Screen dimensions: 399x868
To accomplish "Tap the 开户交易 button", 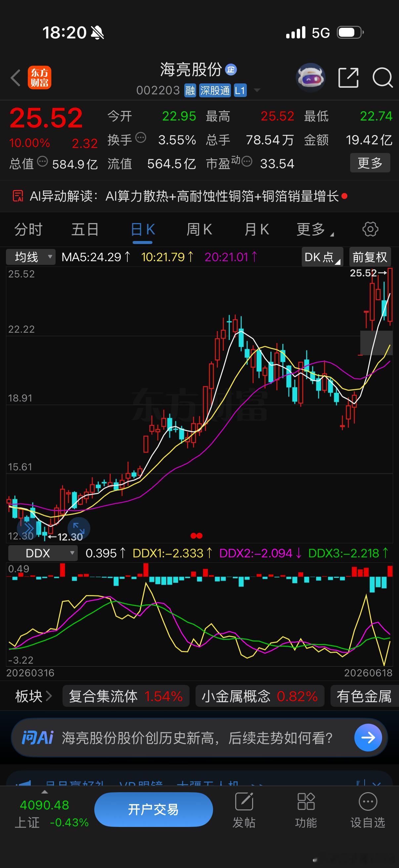I will [x=154, y=809].
